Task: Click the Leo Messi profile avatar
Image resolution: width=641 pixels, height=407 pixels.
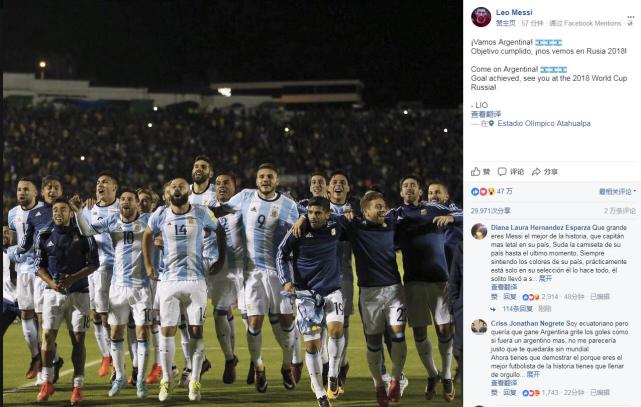Action: tap(481, 17)
